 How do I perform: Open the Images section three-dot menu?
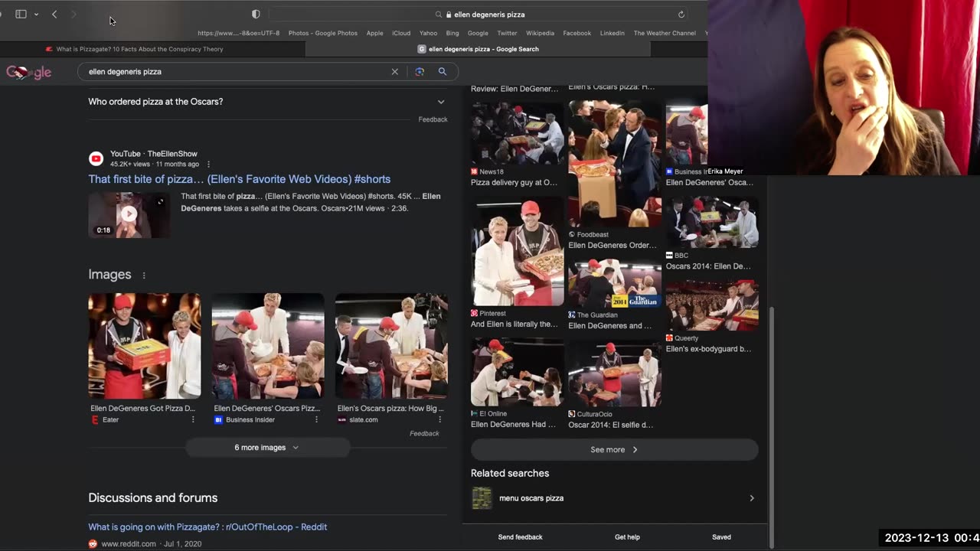[x=143, y=275]
